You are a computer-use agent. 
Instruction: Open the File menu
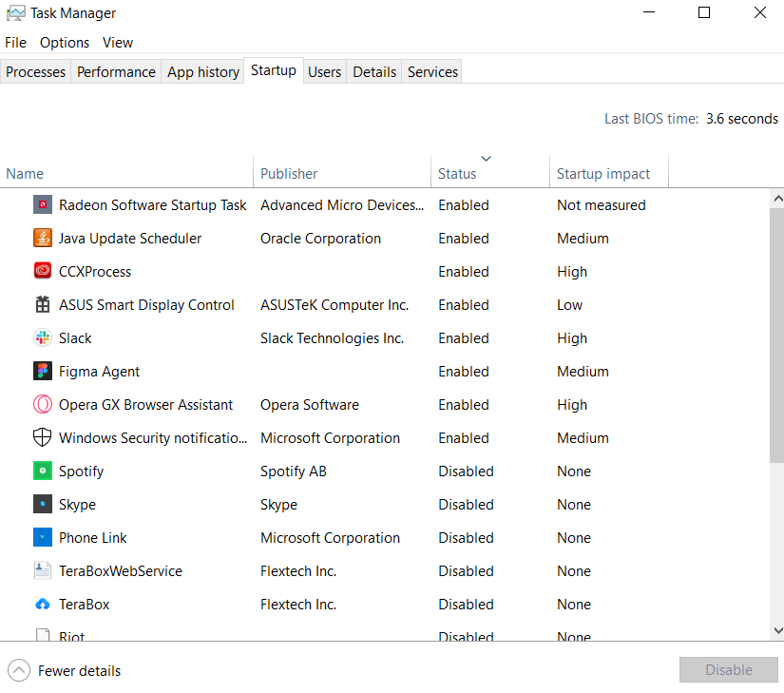pos(15,43)
